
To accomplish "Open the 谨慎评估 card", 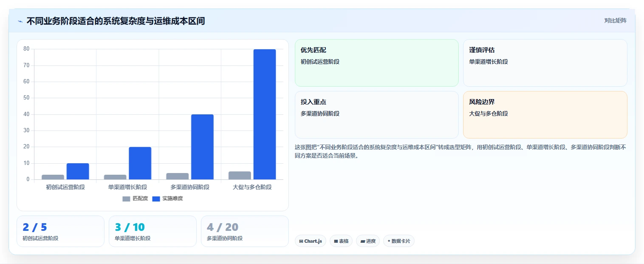I will click(x=545, y=63).
